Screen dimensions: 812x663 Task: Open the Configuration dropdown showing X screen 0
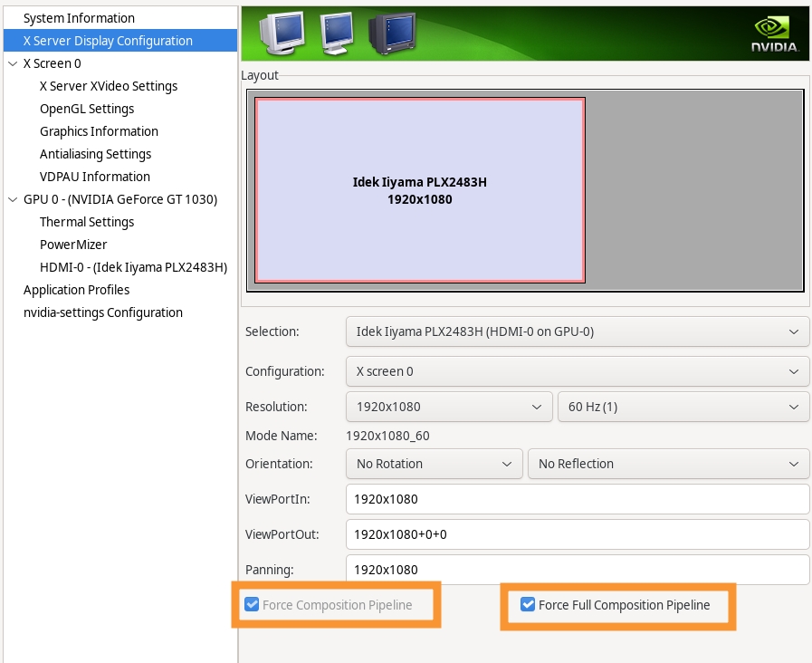click(577, 371)
